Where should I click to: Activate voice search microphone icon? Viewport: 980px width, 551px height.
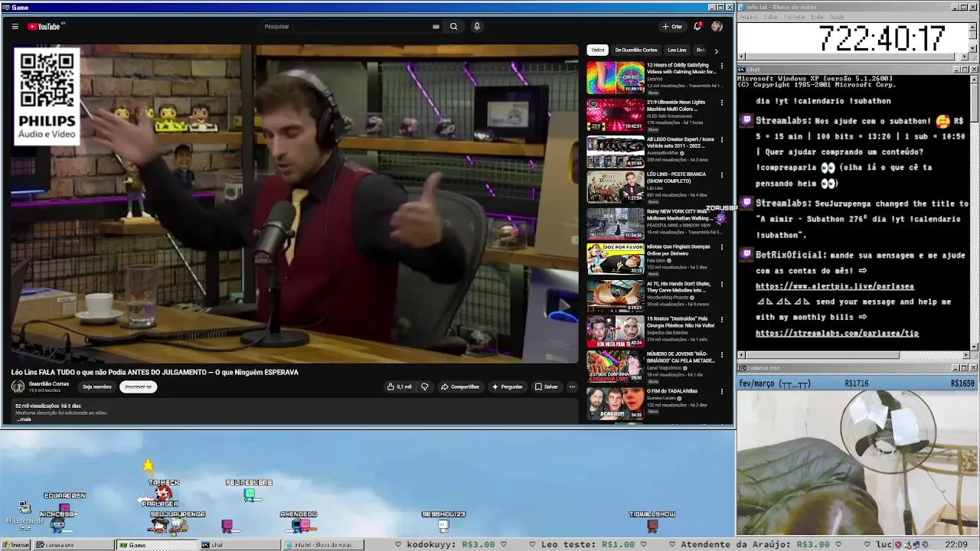(476, 26)
